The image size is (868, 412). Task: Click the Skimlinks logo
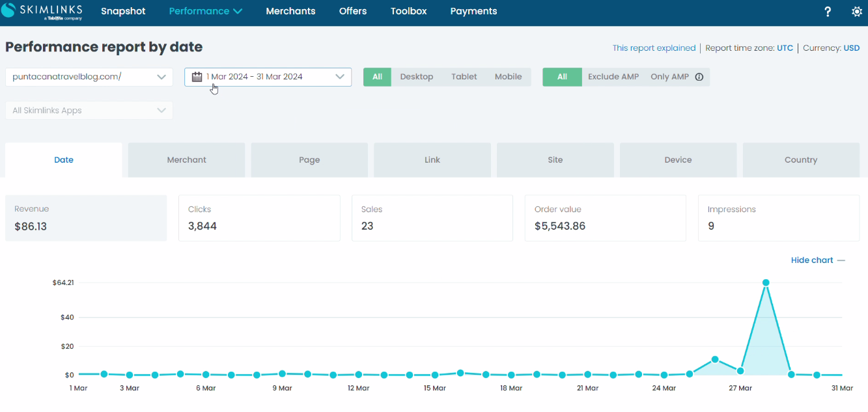point(41,11)
